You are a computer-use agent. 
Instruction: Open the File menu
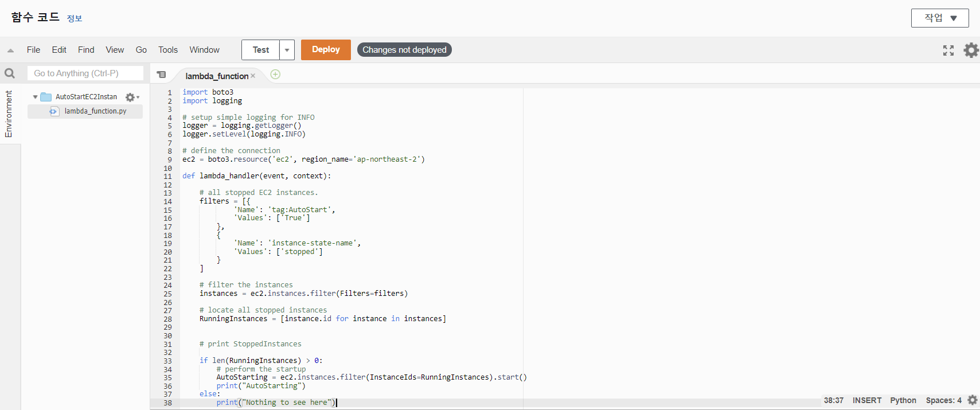33,50
